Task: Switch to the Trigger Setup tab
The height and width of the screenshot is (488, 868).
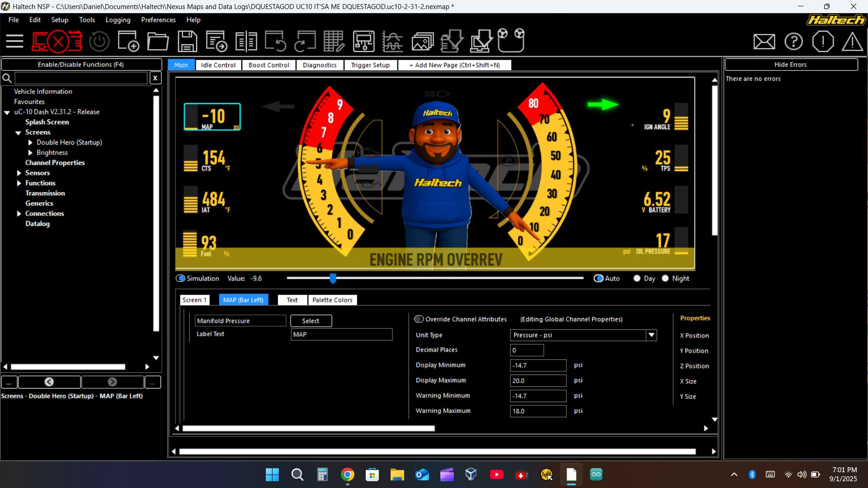Action: [370, 65]
